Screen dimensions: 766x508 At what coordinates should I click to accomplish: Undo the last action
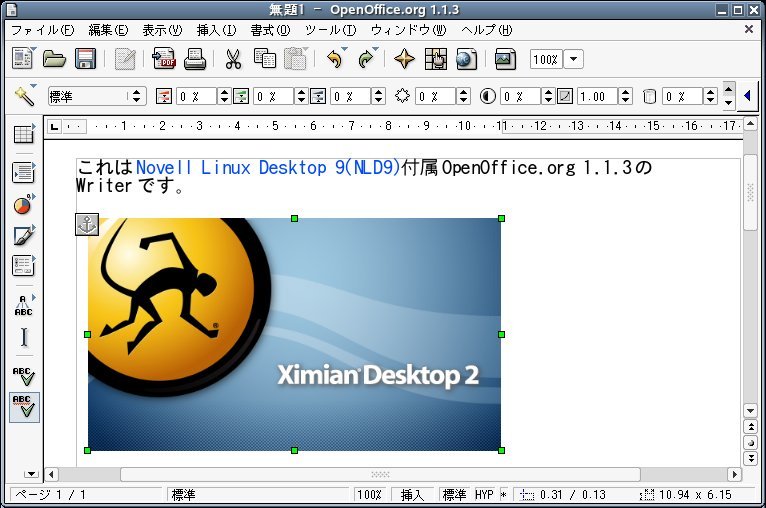335,59
